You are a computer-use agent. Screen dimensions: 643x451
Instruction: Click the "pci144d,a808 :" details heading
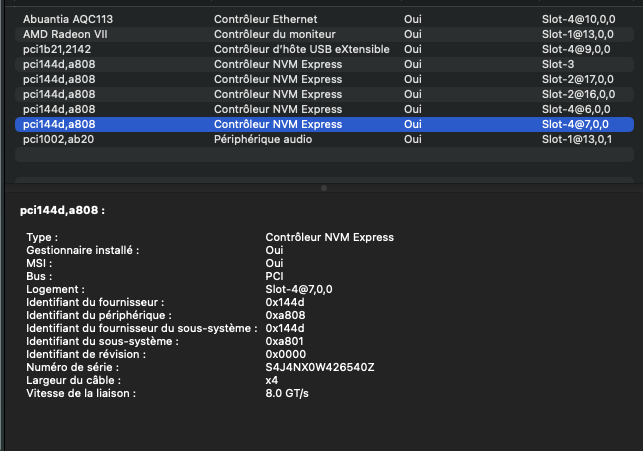pyautogui.click(x=62, y=211)
